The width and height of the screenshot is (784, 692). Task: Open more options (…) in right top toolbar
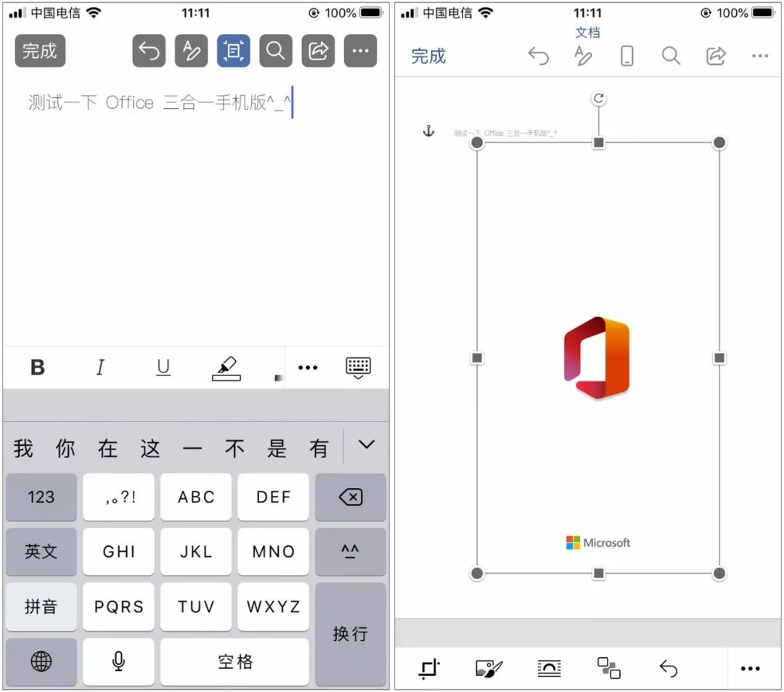tap(760, 56)
